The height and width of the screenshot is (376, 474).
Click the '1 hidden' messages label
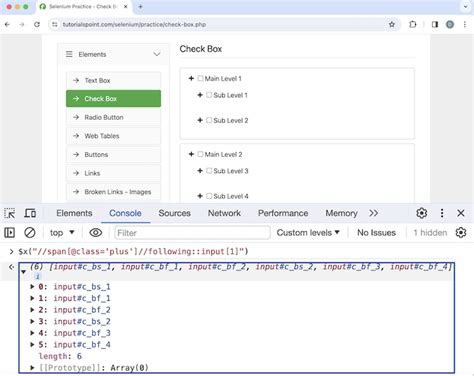point(430,232)
